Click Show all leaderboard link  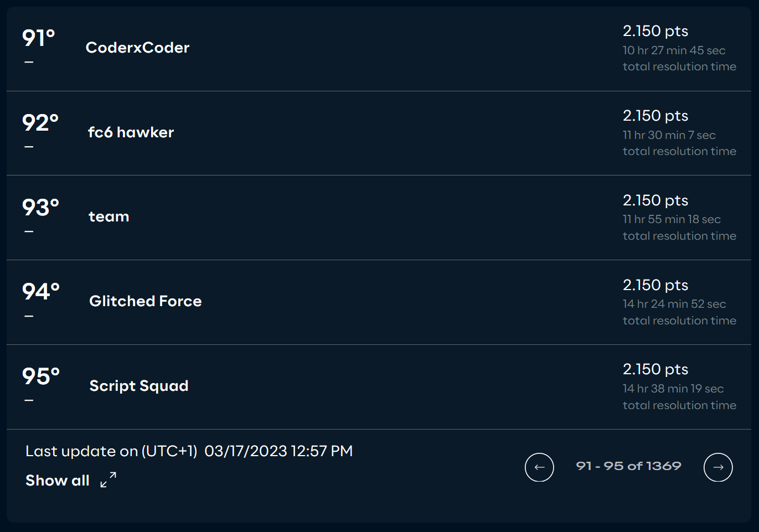pyautogui.click(x=58, y=481)
